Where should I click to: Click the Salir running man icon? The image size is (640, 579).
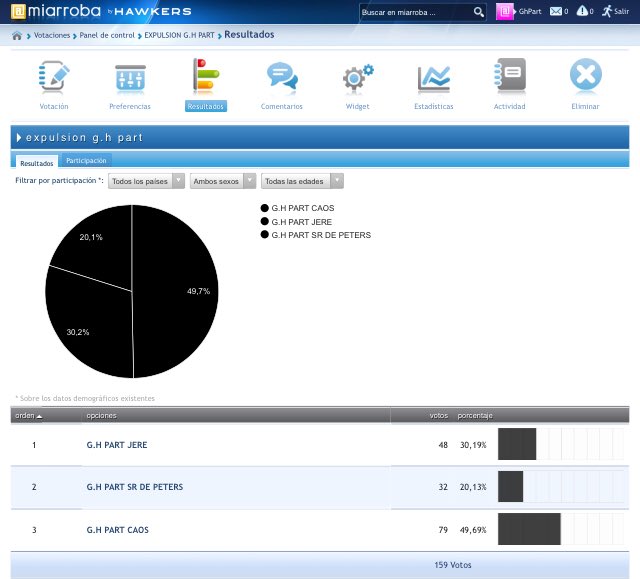(x=607, y=11)
